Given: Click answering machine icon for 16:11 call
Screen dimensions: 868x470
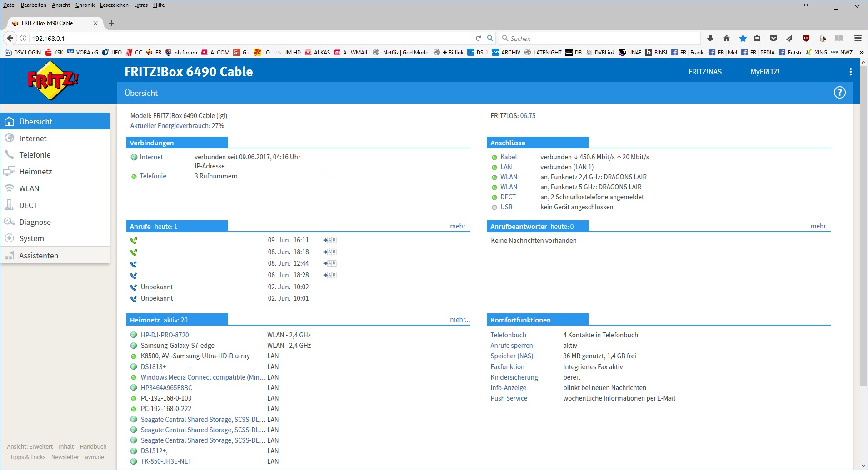Looking at the screenshot, I should (x=329, y=240).
